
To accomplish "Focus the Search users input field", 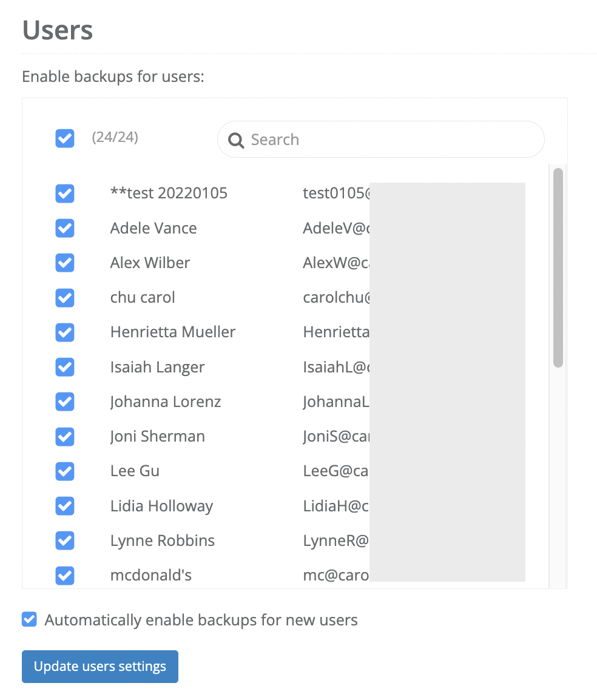I will [x=381, y=140].
